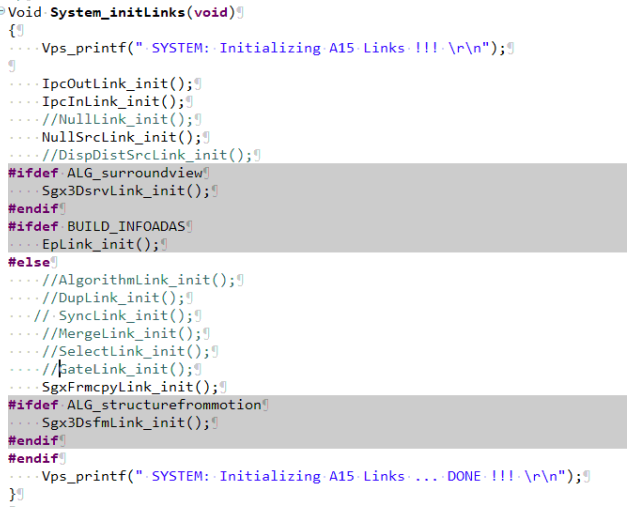This screenshot has height=507, width=627.
Task: Click the #ifdef BUILD_INFOADAS directive
Action: point(97,227)
